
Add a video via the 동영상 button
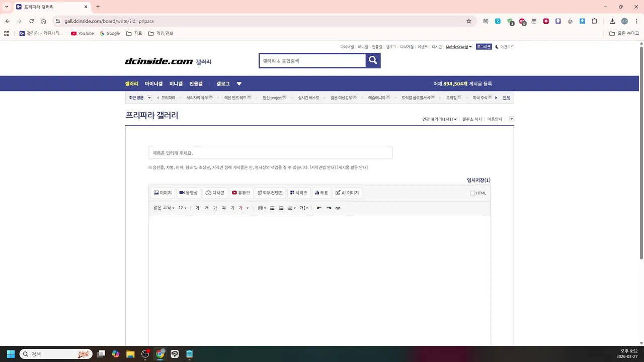coord(189,193)
